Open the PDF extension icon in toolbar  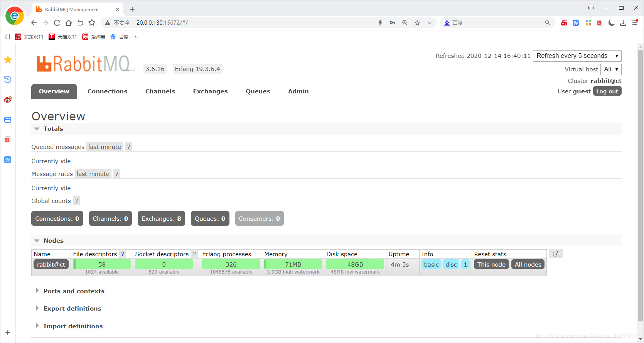pos(600,23)
